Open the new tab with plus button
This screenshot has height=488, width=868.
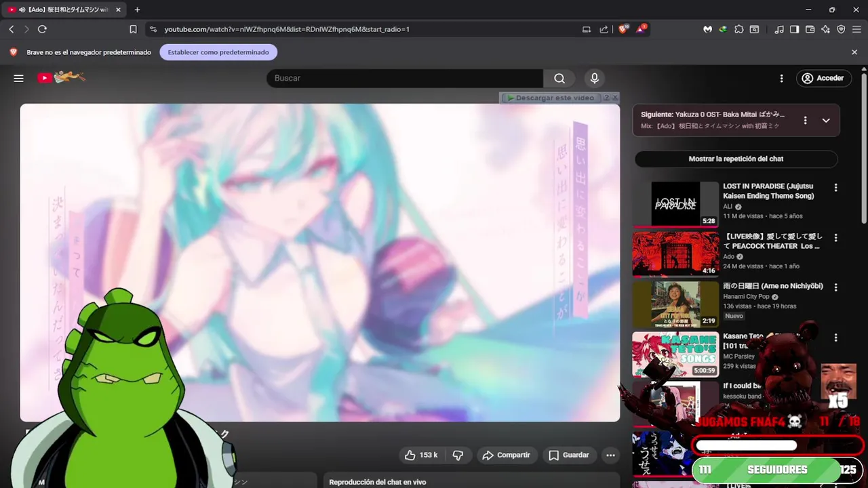(137, 9)
